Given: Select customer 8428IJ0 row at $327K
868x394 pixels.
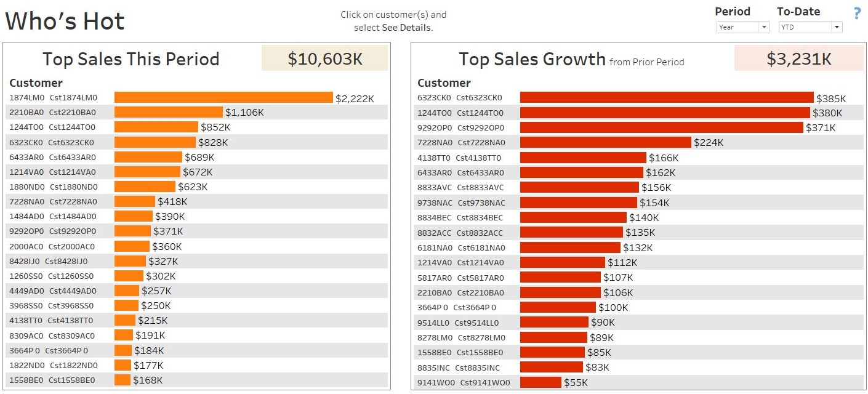Looking at the screenshot, I should pyautogui.click(x=197, y=261).
